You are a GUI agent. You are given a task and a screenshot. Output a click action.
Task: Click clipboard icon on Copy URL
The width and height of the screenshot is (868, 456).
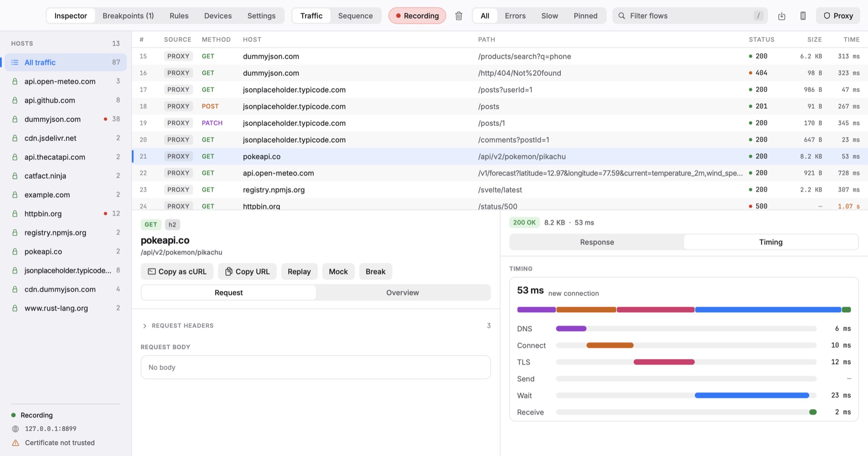click(229, 272)
